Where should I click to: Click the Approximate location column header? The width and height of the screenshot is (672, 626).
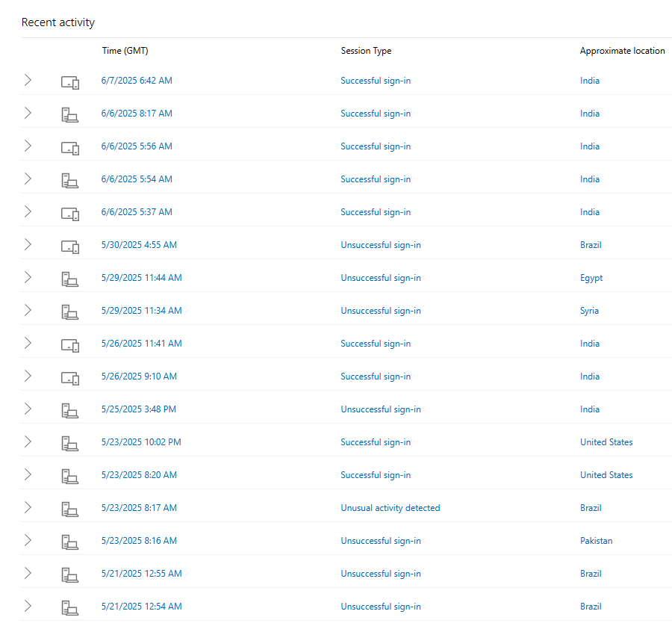click(x=622, y=51)
